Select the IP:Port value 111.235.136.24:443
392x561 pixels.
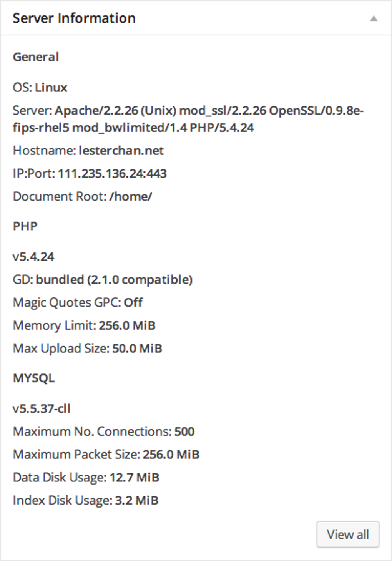(112, 174)
